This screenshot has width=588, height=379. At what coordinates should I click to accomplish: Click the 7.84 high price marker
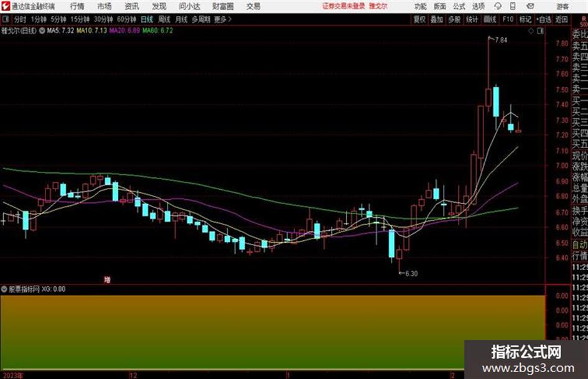click(x=501, y=40)
